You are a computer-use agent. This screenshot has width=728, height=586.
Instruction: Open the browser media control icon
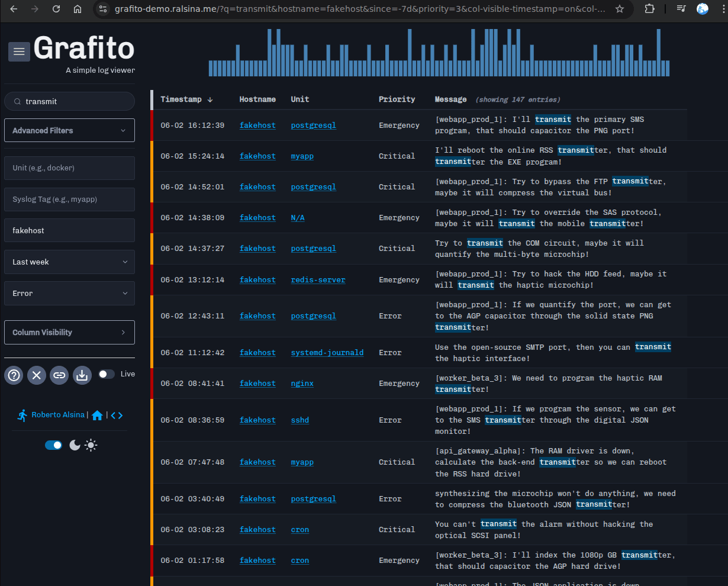681,9
